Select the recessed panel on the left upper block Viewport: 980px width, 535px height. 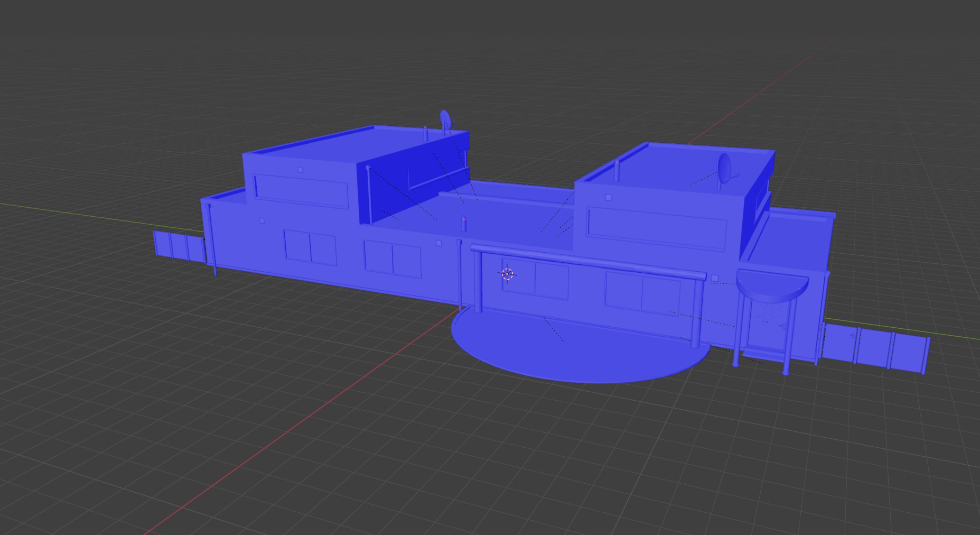tap(301, 191)
